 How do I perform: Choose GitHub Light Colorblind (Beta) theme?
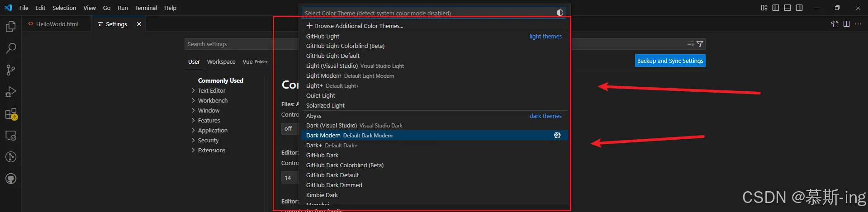435,46
